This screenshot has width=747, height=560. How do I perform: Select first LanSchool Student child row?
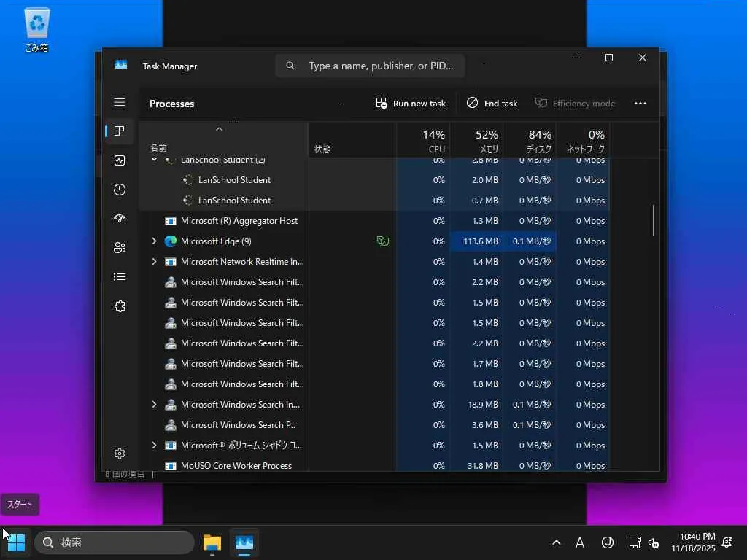tap(374, 180)
